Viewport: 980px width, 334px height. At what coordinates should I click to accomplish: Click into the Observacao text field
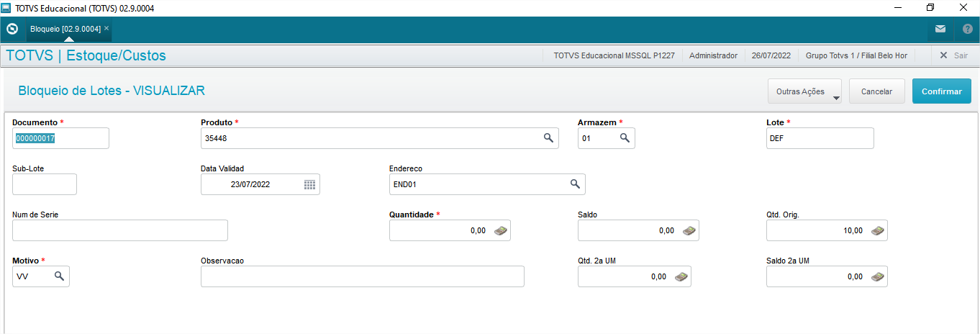pyautogui.click(x=362, y=276)
